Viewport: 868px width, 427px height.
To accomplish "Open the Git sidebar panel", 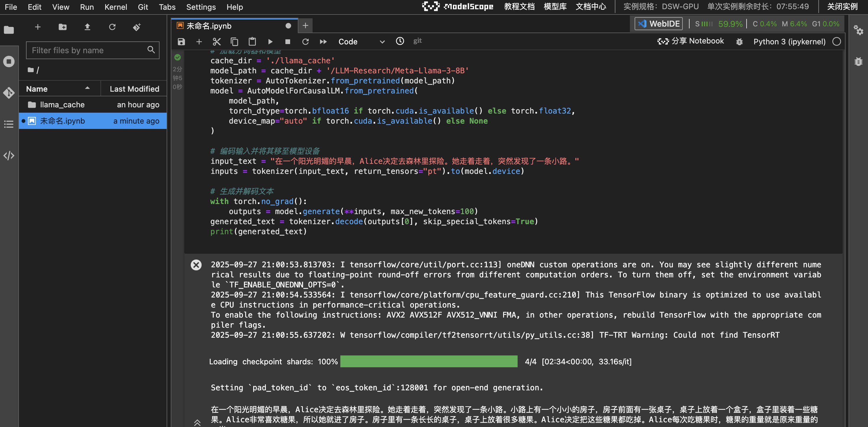I will pyautogui.click(x=9, y=93).
